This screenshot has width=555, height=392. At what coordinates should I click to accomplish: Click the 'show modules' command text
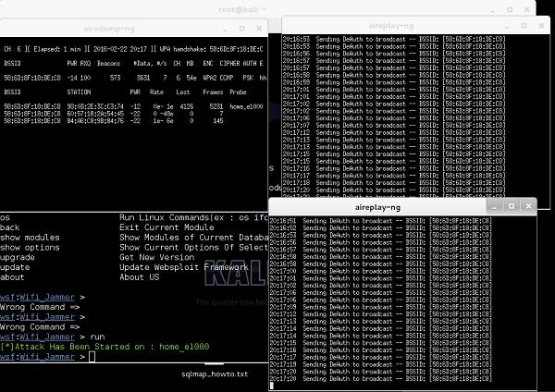click(x=30, y=238)
